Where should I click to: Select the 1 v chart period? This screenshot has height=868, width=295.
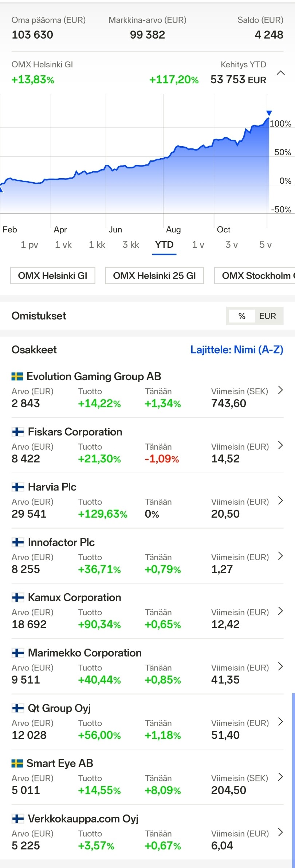[x=198, y=245]
